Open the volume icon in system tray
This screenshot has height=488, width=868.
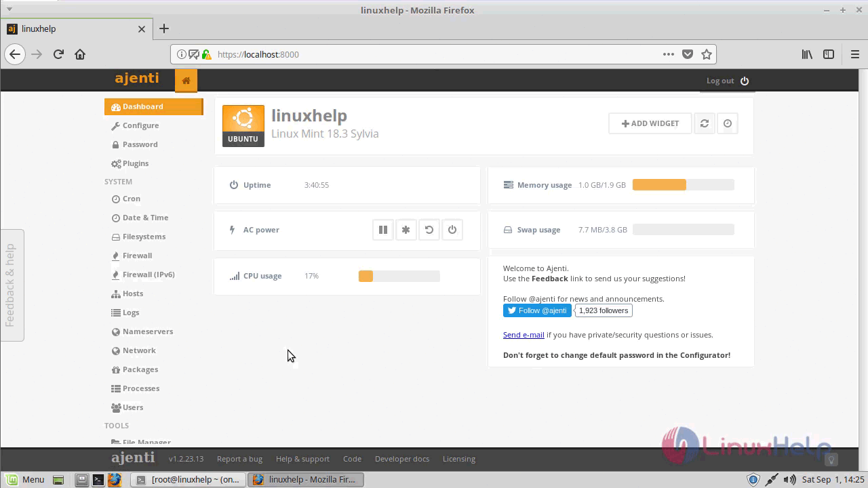(x=790, y=480)
